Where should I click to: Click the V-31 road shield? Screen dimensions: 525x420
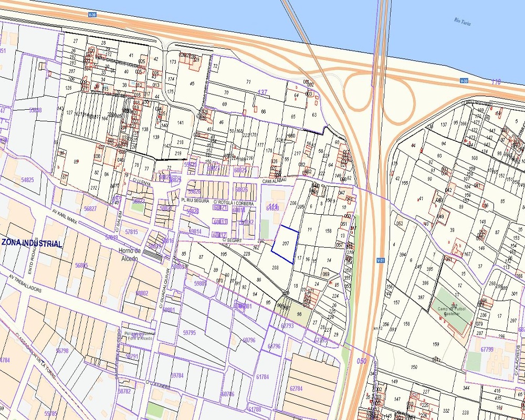381,260
